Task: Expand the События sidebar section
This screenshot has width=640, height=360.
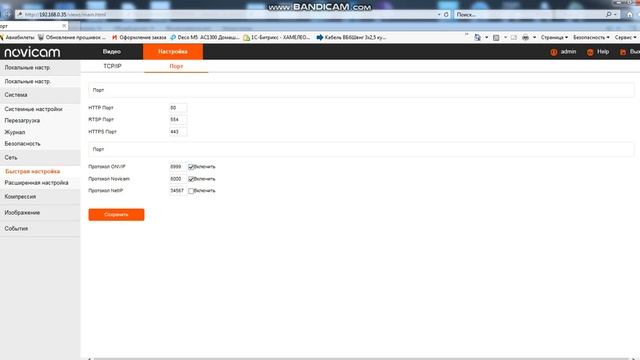Action: point(40,229)
